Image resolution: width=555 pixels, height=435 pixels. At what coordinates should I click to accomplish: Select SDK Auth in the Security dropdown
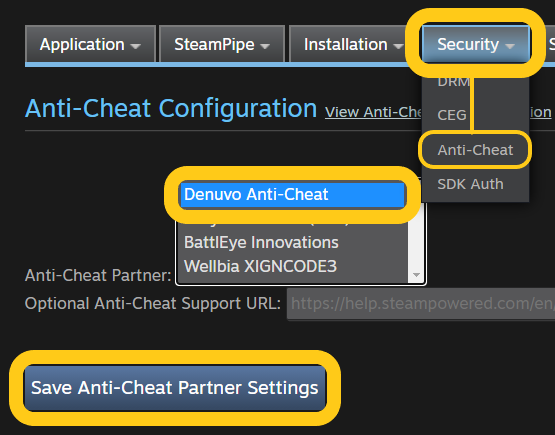(x=470, y=184)
